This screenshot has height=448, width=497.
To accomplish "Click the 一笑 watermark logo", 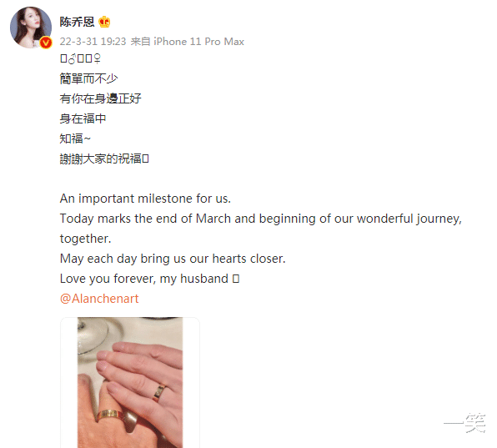I will pyautogui.click(x=464, y=423).
